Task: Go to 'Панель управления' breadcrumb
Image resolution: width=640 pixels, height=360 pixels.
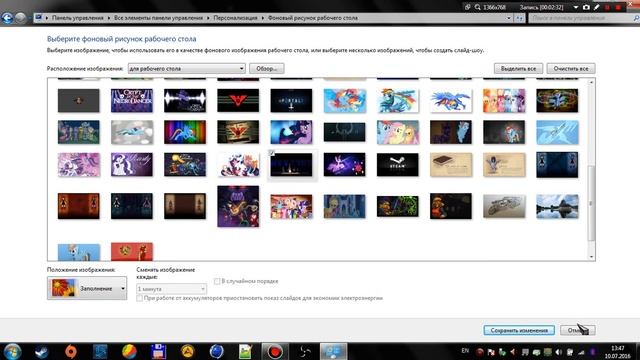Action: click(78, 18)
